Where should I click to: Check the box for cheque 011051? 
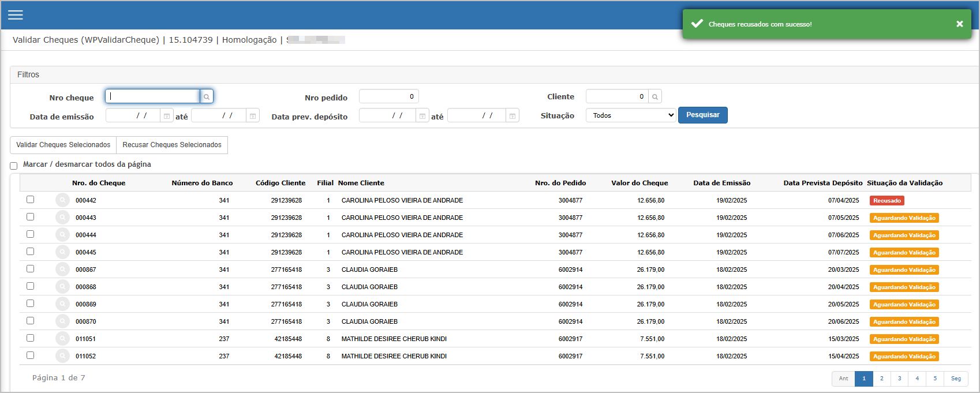click(x=30, y=338)
